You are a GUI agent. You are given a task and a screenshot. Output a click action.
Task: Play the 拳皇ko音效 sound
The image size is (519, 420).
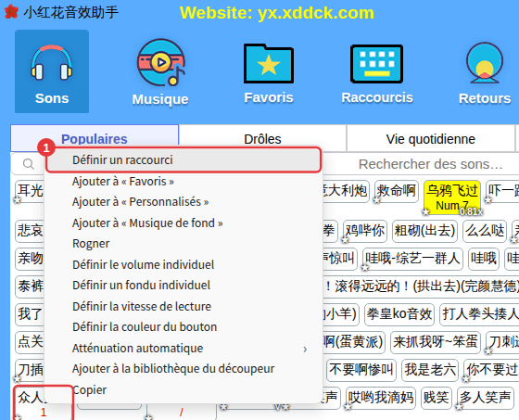399,314
